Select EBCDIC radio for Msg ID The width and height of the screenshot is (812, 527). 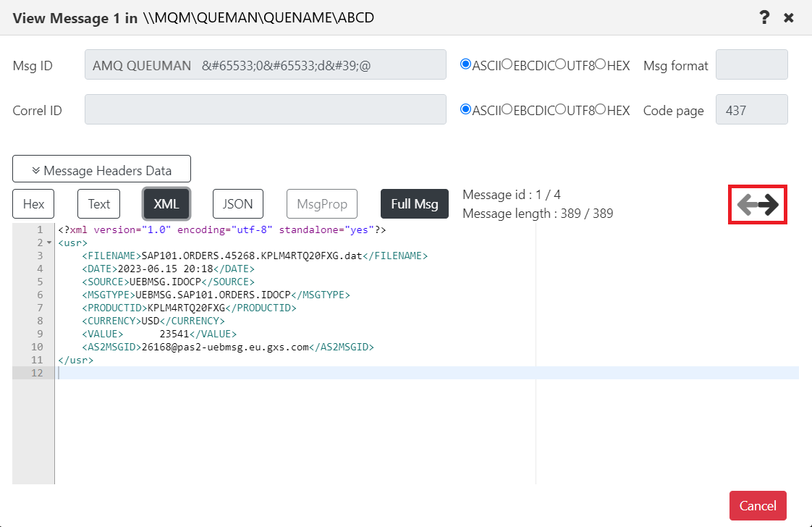click(507, 64)
